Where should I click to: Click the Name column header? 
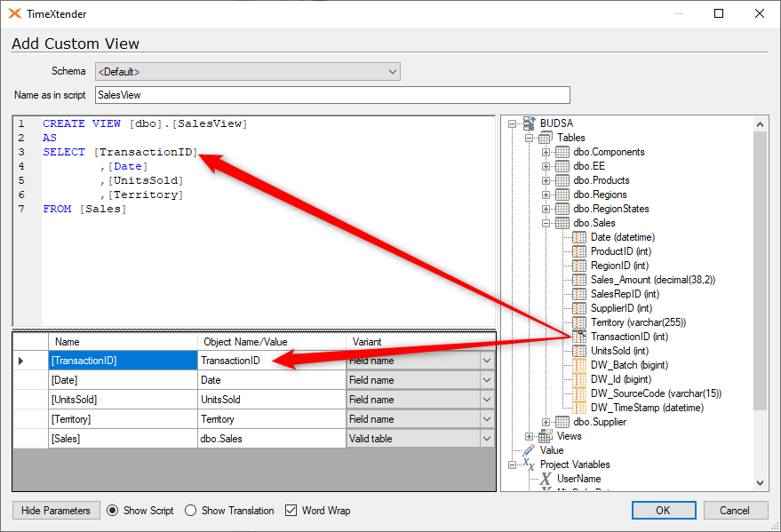coord(123,342)
